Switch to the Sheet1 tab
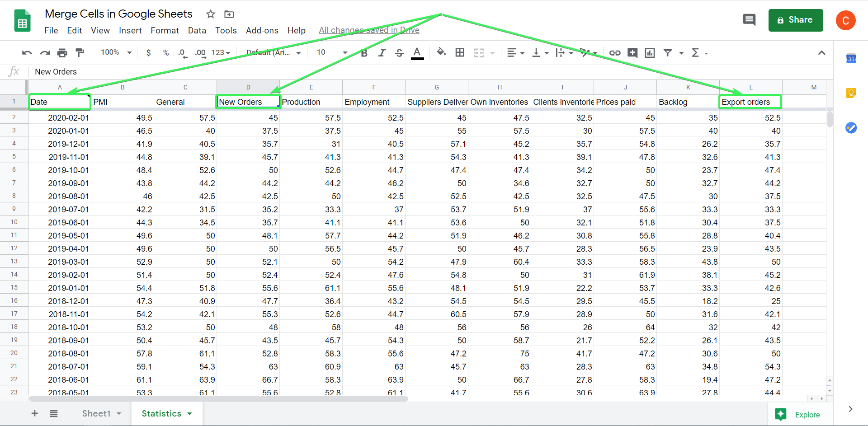Viewport: 868px width, 426px height. tap(97, 413)
